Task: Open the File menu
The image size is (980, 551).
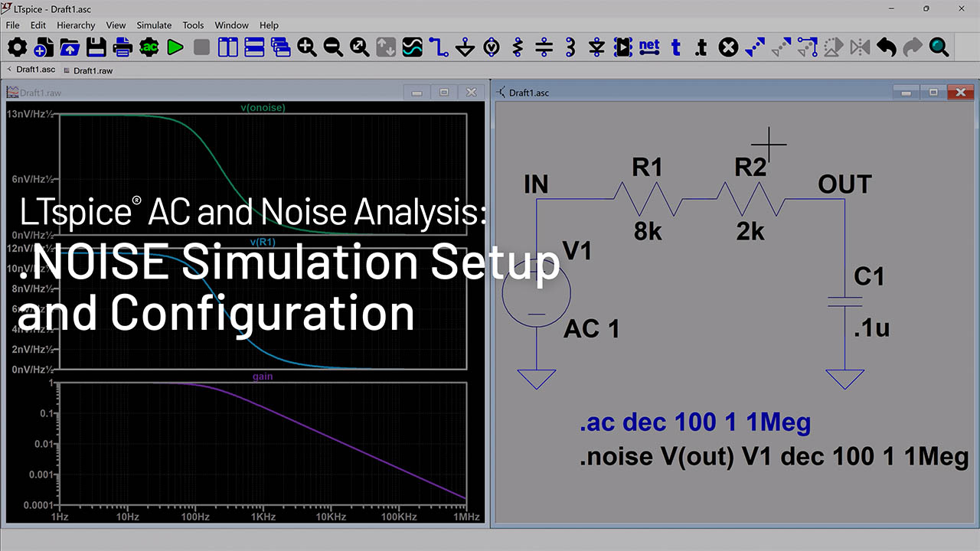Action: click(13, 25)
